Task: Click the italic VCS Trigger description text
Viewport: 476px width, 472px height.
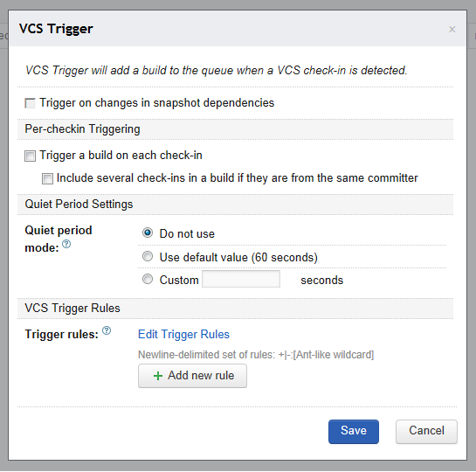Action: (216, 71)
